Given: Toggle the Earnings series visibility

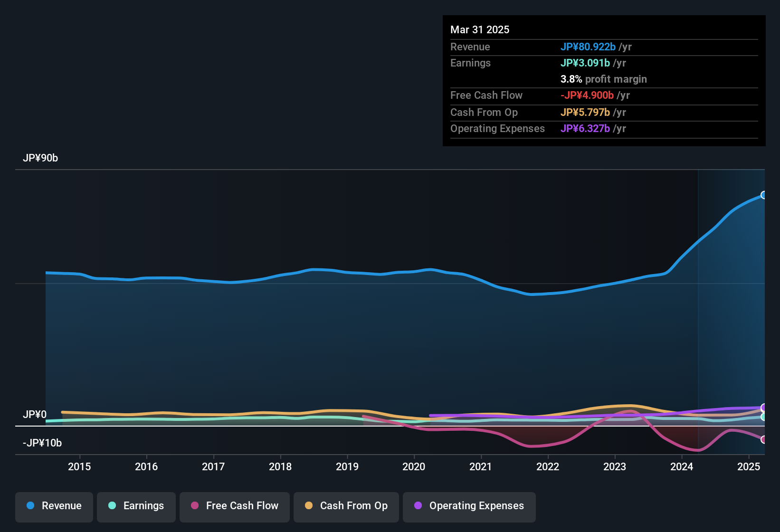Looking at the screenshot, I should click(x=136, y=506).
